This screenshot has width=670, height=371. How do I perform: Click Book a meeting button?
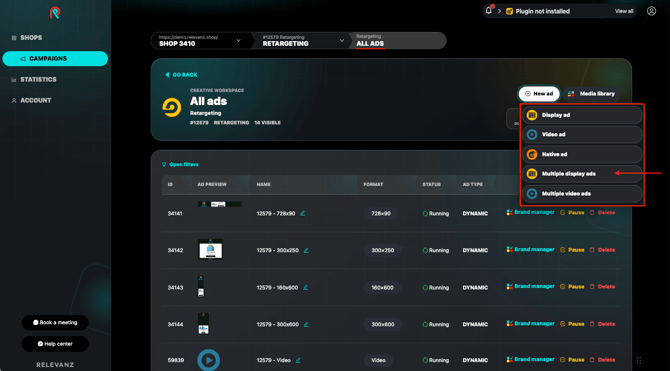[55, 323]
